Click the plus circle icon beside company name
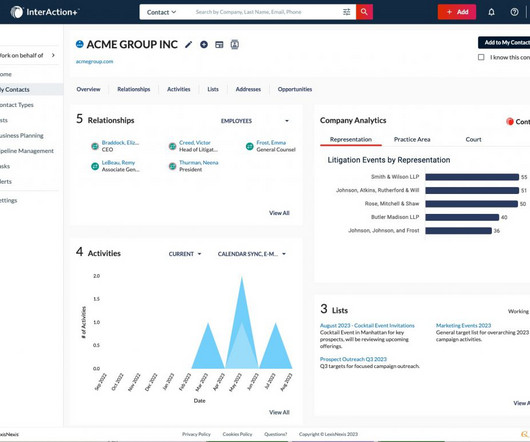530x442 pixels. click(x=204, y=45)
